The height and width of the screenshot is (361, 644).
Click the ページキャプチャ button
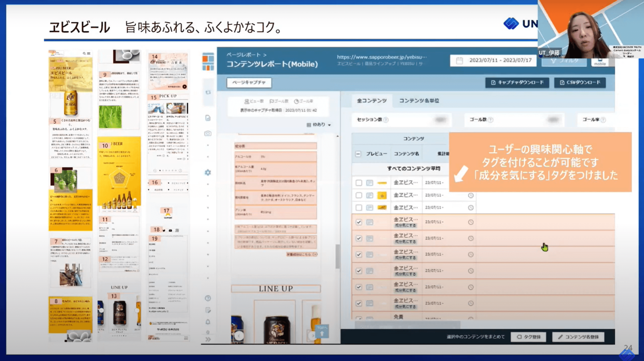click(x=249, y=82)
